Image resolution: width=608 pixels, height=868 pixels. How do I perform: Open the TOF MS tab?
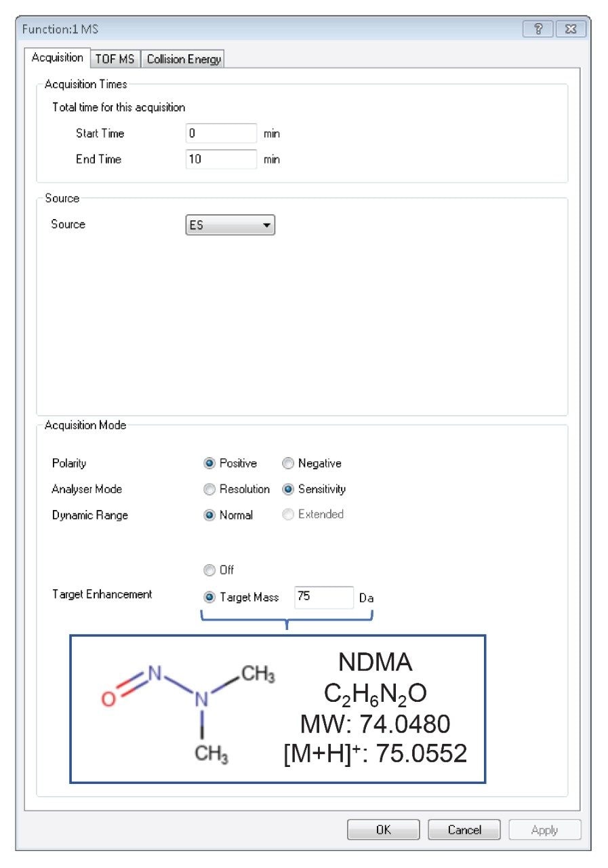click(115, 59)
